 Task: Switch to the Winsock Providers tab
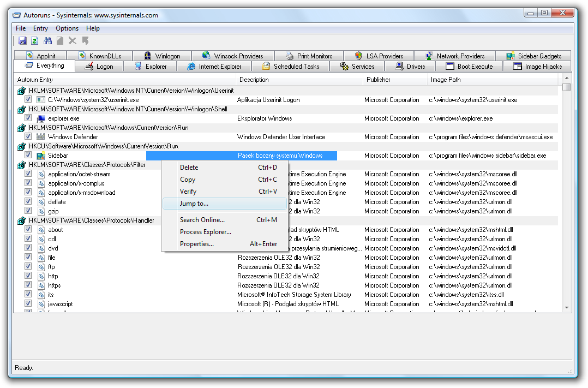[232, 56]
